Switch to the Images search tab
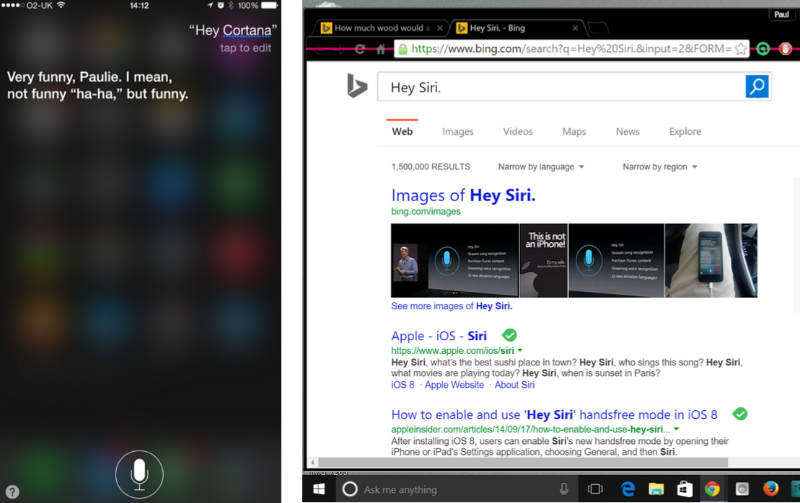The height and width of the screenshot is (503, 800). click(x=458, y=131)
